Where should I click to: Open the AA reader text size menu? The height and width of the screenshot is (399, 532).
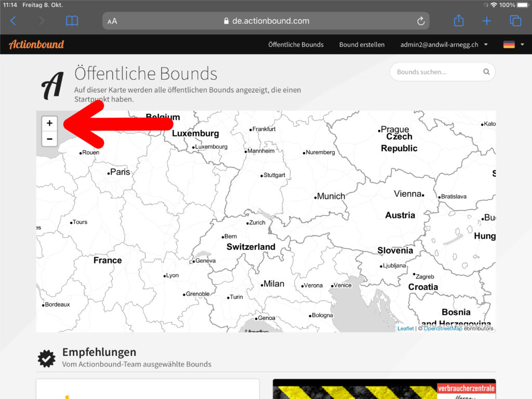coord(112,21)
